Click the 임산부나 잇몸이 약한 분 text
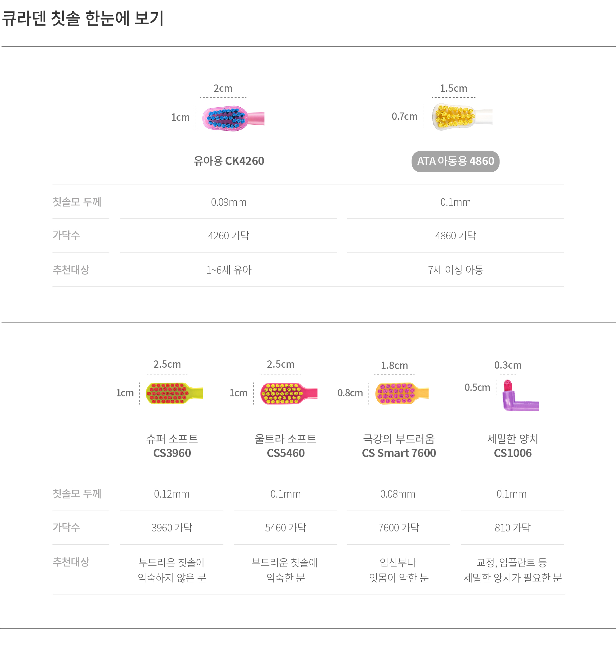The height and width of the screenshot is (672, 616). pos(399,570)
